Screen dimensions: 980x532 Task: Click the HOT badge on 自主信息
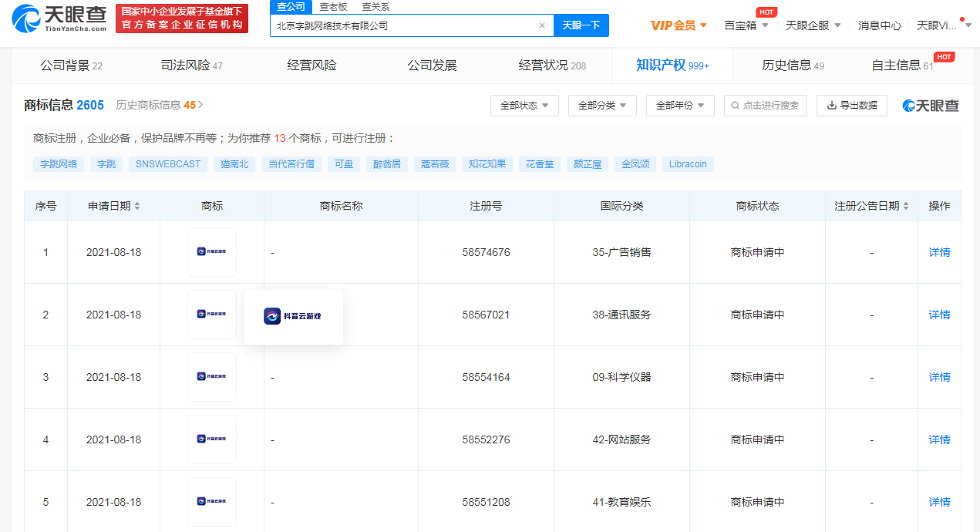944,56
